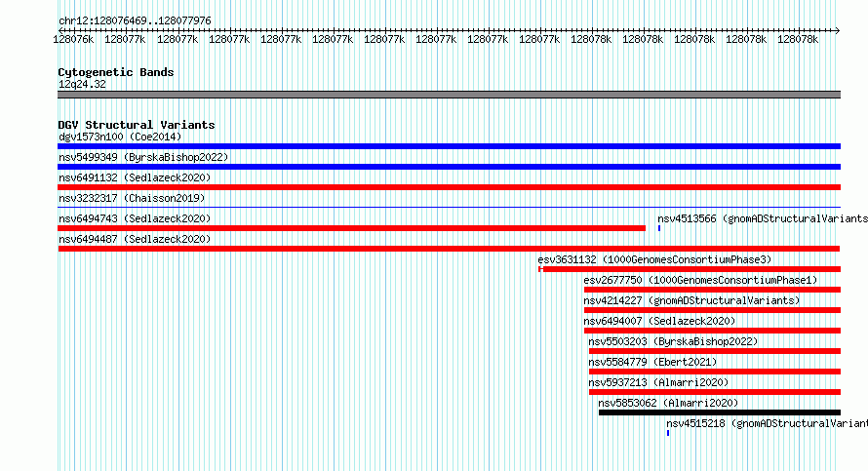Open esv3631132 (1000GenomesConsortiumPhase3) label

pyautogui.click(x=654, y=259)
